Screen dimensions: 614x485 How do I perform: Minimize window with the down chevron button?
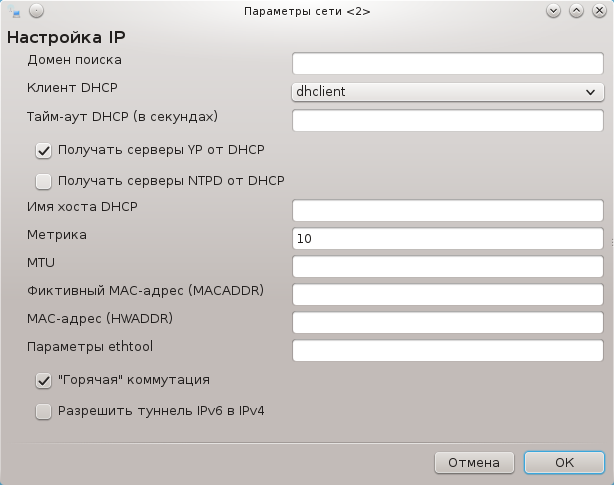coord(553,11)
